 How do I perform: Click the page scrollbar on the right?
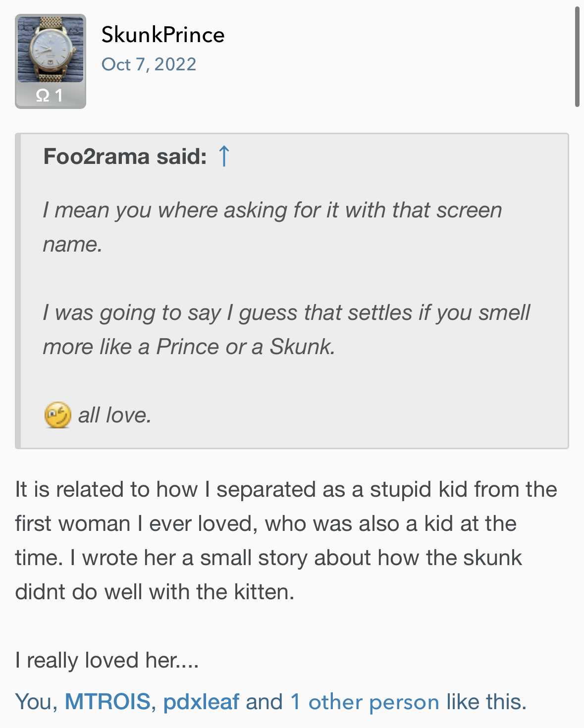click(x=577, y=57)
